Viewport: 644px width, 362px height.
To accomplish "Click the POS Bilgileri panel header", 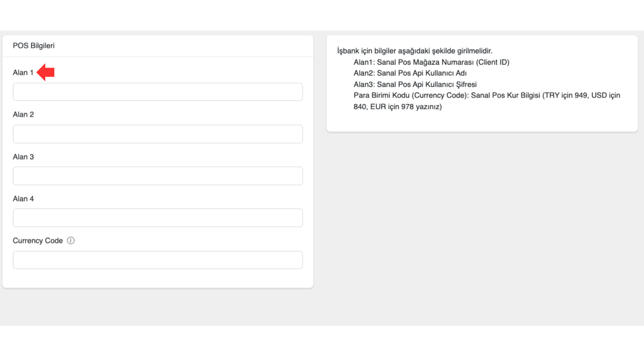I will tap(34, 46).
